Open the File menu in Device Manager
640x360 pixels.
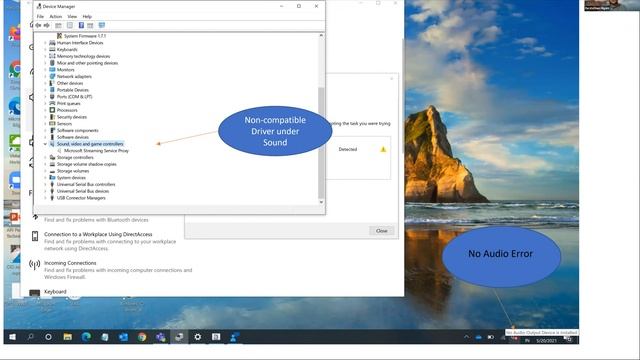40,17
